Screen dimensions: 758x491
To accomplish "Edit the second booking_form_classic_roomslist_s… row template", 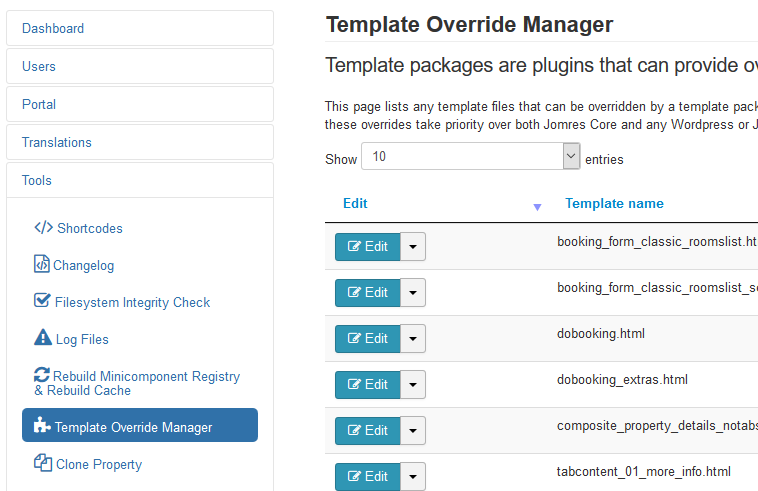I will pyautogui.click(x=368, y=292).
